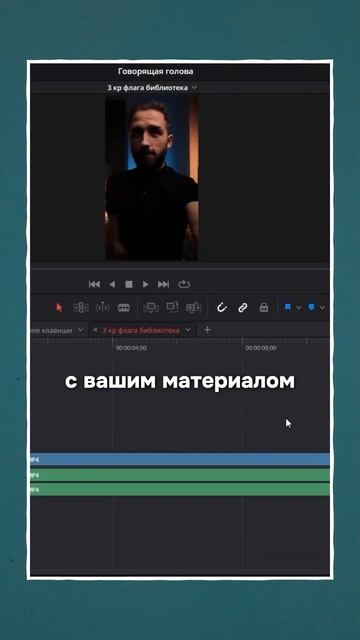This screenshot has height=640, width=360.
Task: Open the Marker color dropdown arrow
Action: click(322, 308)
